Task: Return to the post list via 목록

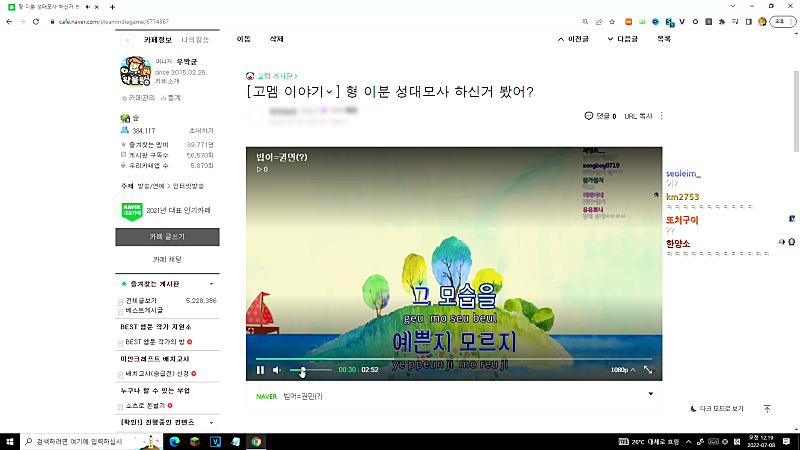Action: tap(664, 39)
